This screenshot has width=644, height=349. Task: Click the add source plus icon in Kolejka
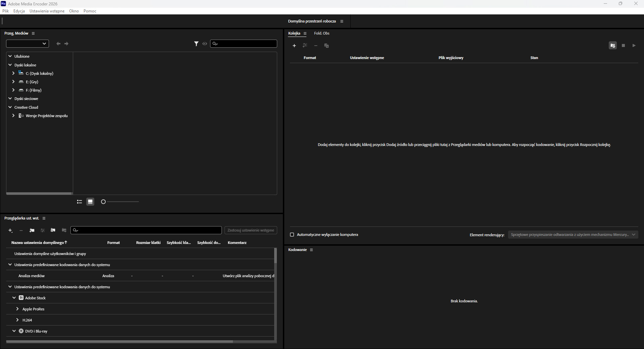(x=294, y=46)
